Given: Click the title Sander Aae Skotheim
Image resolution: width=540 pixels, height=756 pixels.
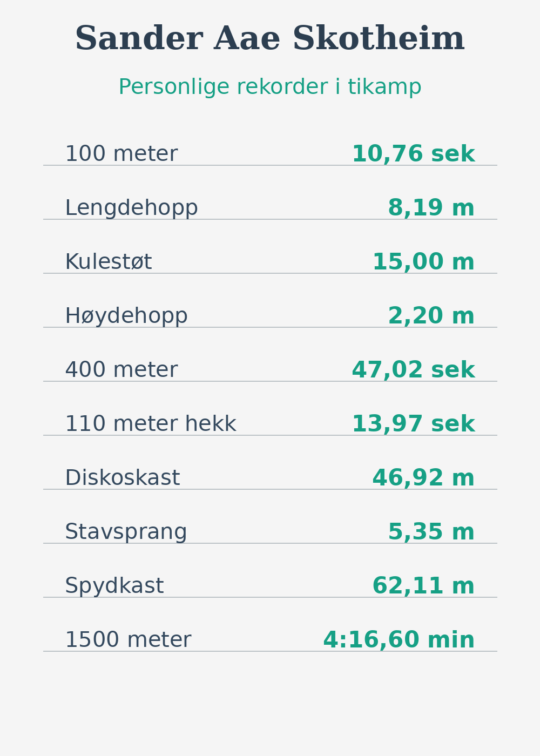Looking at the screenshot, I should 269,39.
